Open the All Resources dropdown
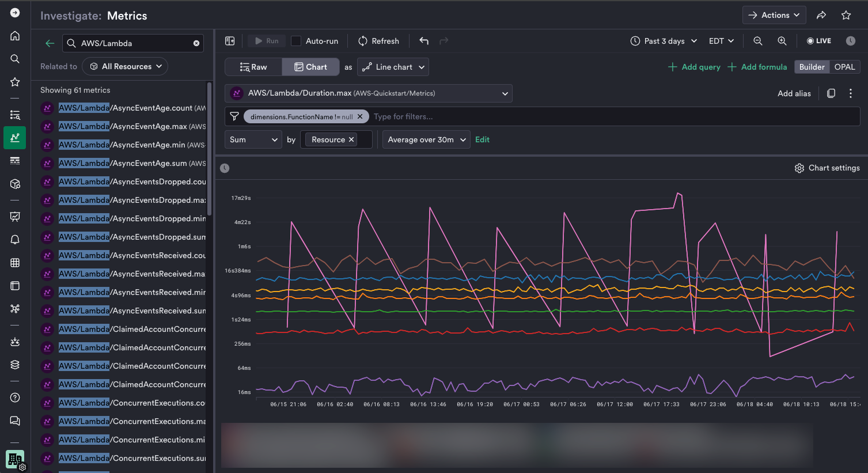The image size is (868, 473). pyautogui.click(x=126, y=66)
